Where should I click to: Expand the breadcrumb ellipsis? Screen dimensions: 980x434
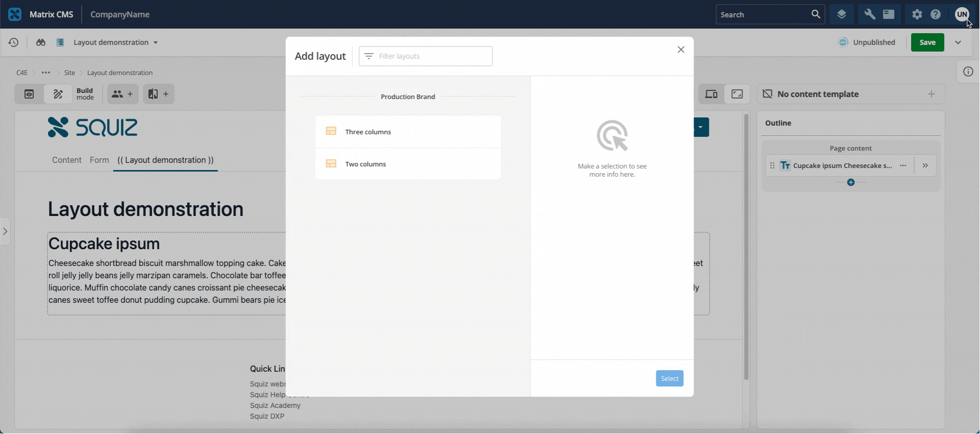tap(46, 73)
